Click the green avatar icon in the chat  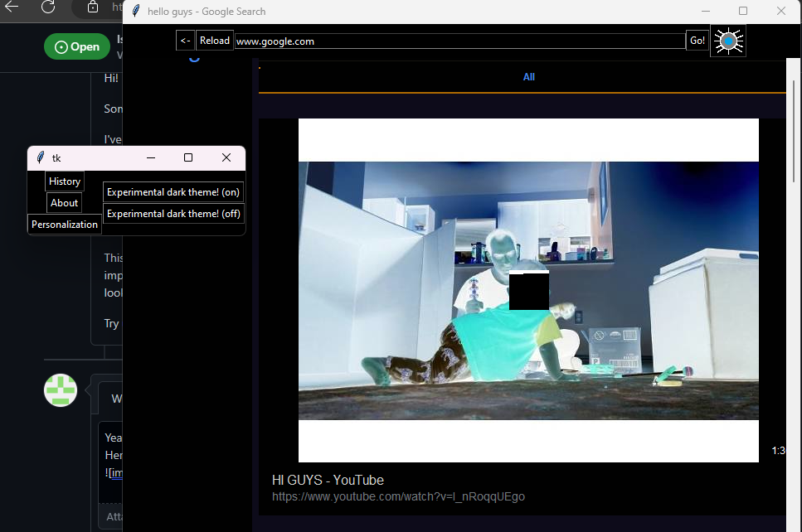(x=60, y=390)
